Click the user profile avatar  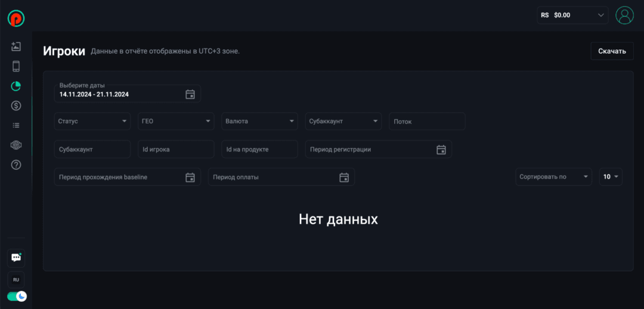pyautogui.click(x=624, y=15)
